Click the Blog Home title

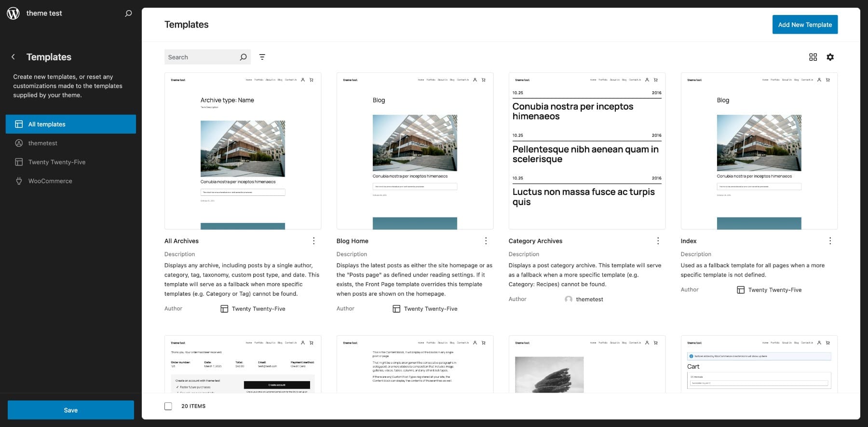click(x=353, y=241)
